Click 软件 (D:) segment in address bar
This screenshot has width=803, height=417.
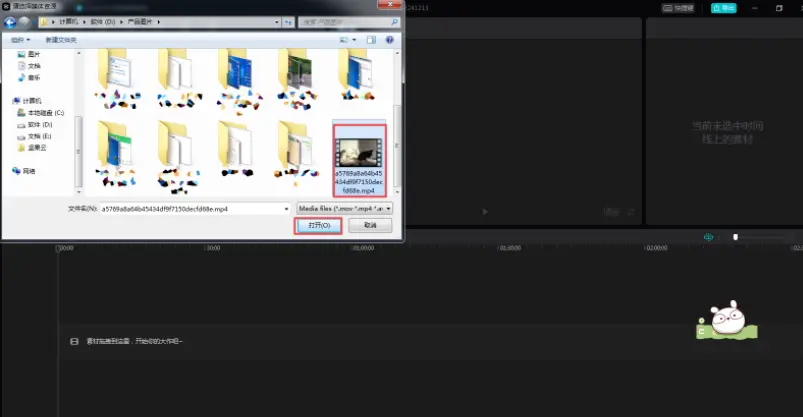point(103,22)
